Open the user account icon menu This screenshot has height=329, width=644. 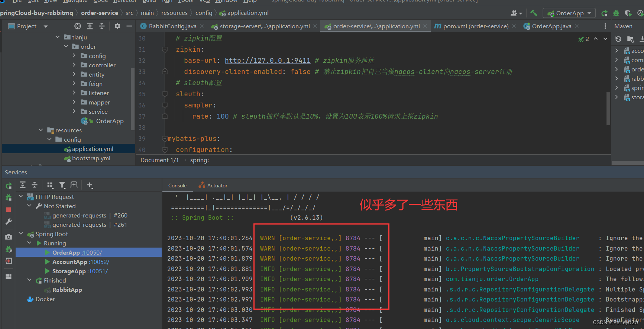point(516,13)
